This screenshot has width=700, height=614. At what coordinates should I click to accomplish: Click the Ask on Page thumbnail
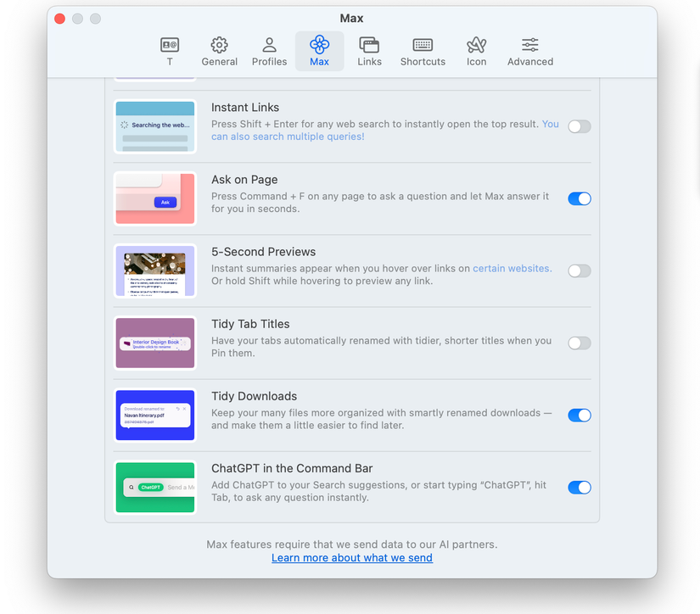(155, 198)
